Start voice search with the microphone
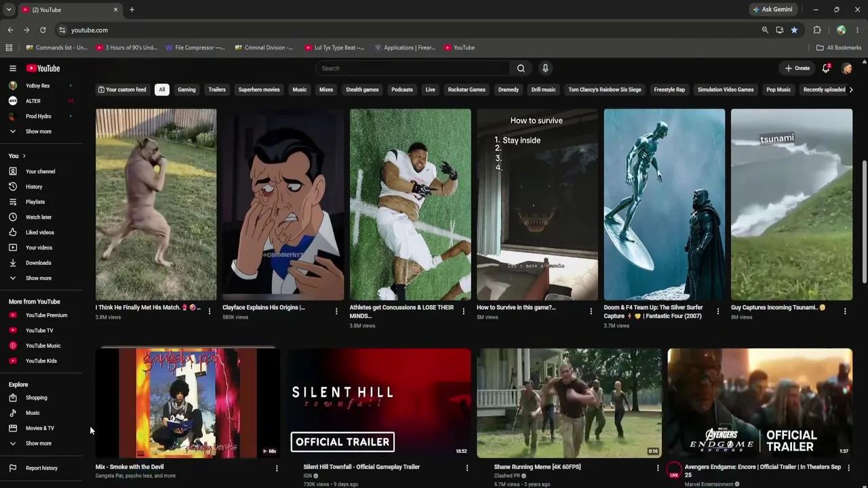The width and height of the screenshot is (868, 488). (545, 68)
